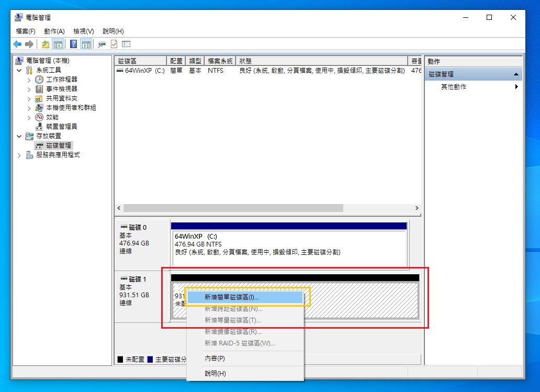Toggle the show/hide console tree icon

tap(58, 44)
